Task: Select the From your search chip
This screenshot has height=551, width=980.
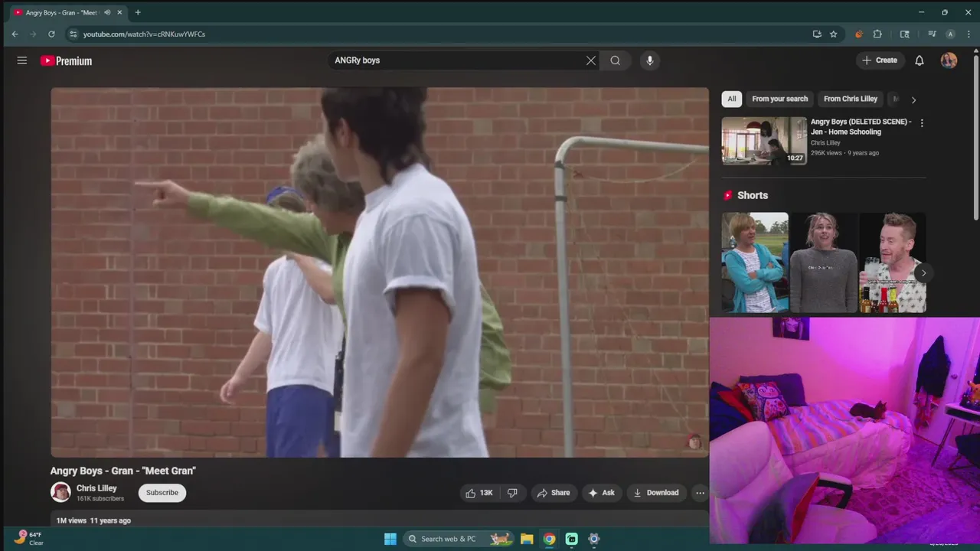Action: (x=779, y=99)
